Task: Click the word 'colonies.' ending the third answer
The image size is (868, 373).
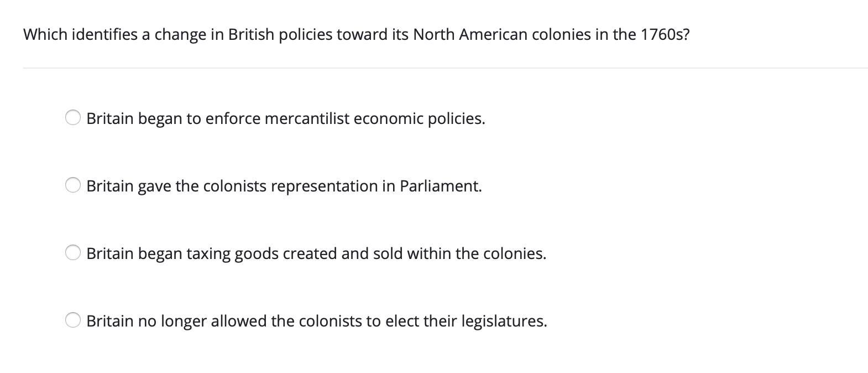Action: pos(514,253)
